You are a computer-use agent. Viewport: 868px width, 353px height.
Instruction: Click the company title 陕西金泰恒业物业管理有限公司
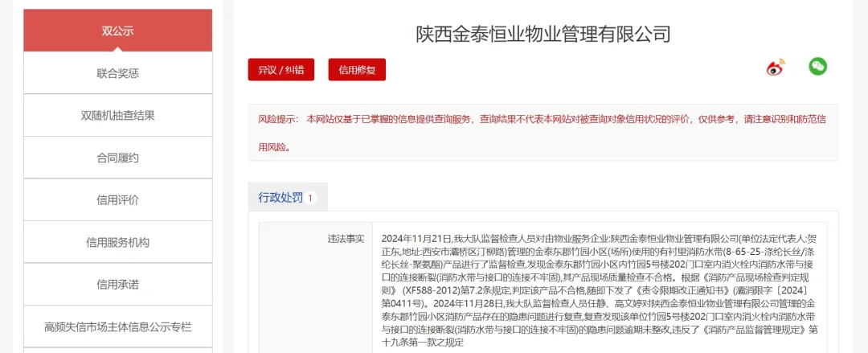[x=543, y=35]
